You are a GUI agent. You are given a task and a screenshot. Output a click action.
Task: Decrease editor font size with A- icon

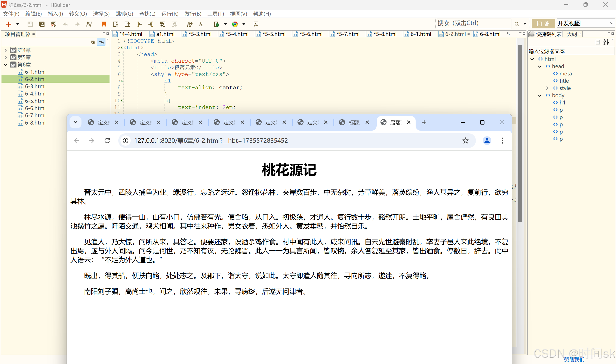coord(201,24)
